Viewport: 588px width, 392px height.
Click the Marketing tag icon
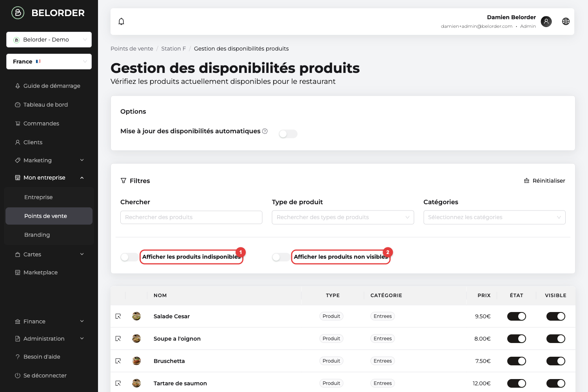(18, 160)
